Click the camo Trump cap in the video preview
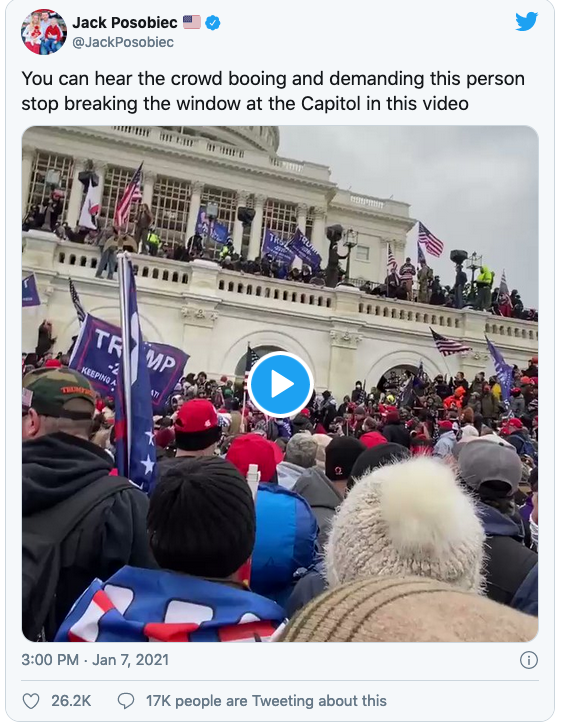The height and width of the screenshot is (726, 562). (x=59, y=392)
